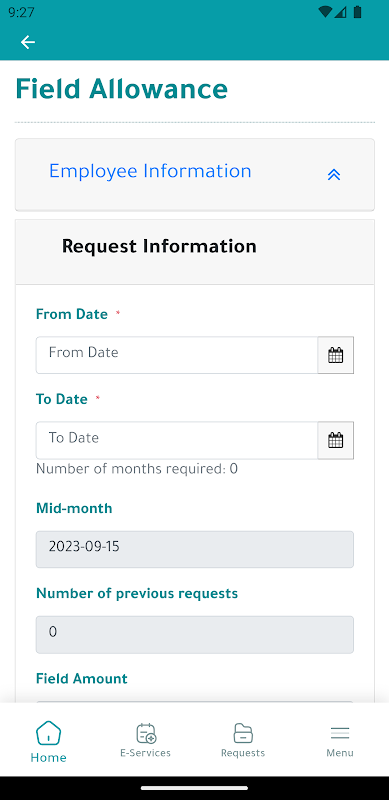389x800 pixels.
Task: Focus the From Date input field
Action: point(177,355)
